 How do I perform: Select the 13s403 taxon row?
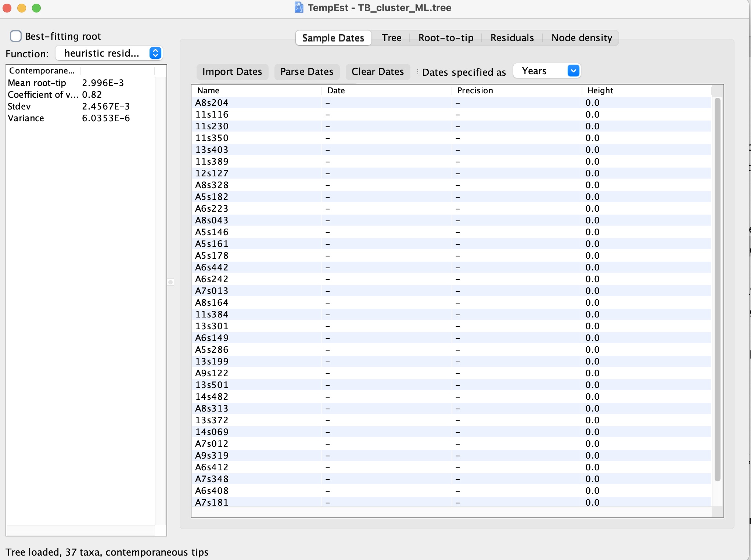pos(451,150)
